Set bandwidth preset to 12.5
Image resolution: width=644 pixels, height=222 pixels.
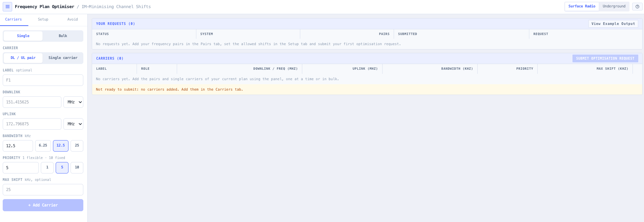coord(61,146)
